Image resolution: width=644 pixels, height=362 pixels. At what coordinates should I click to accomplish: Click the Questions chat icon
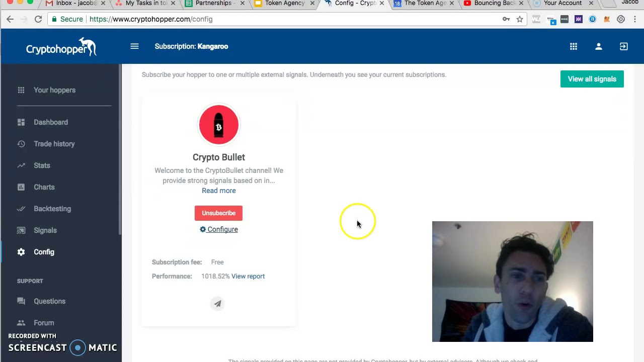[21, 301]
